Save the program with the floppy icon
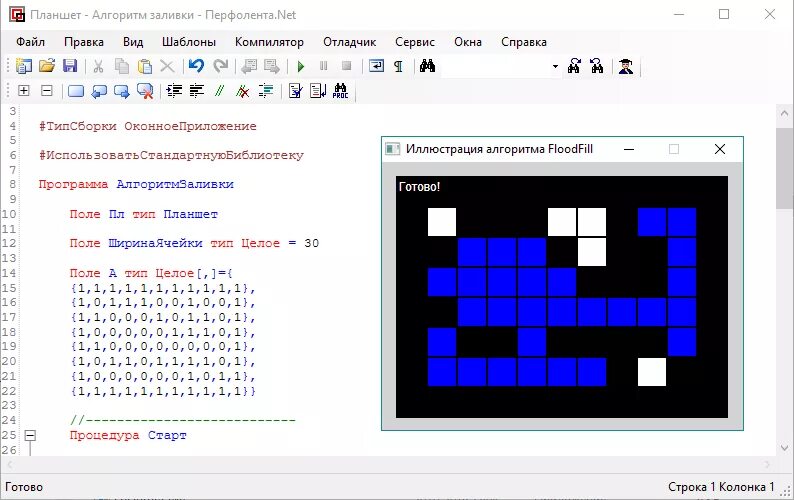The image size is (794, 500). pyautogui.click(x=70, y=66)
